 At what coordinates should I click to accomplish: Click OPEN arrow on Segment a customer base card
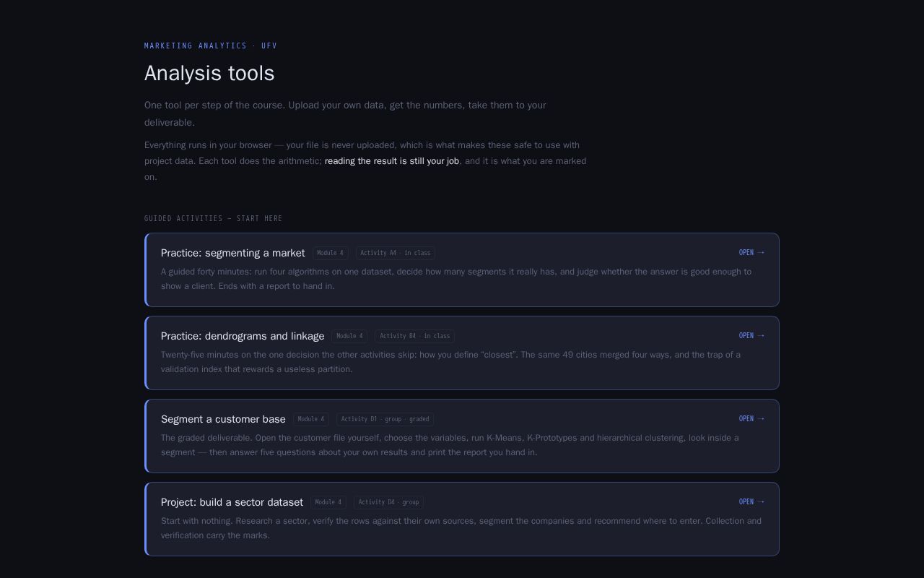click(x=751, y=419)
